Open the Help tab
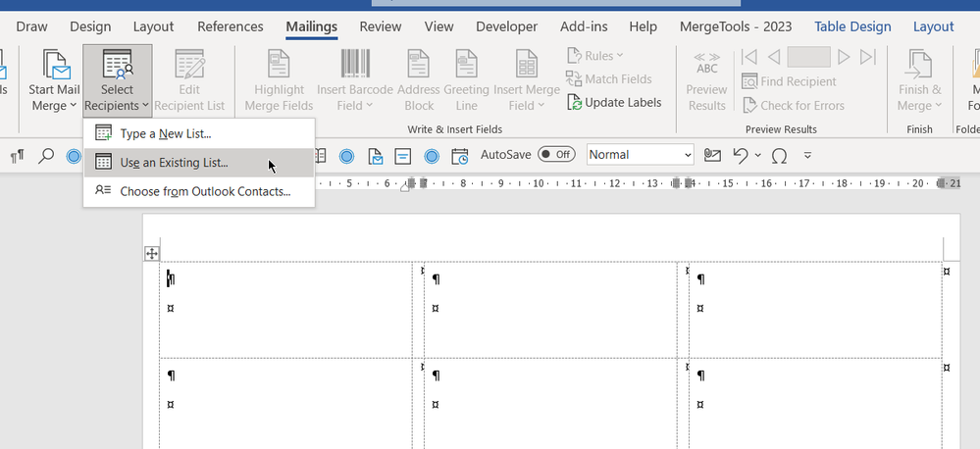This screenshot has height=449, width=980. pyautogui.click(x=643, y=26)
